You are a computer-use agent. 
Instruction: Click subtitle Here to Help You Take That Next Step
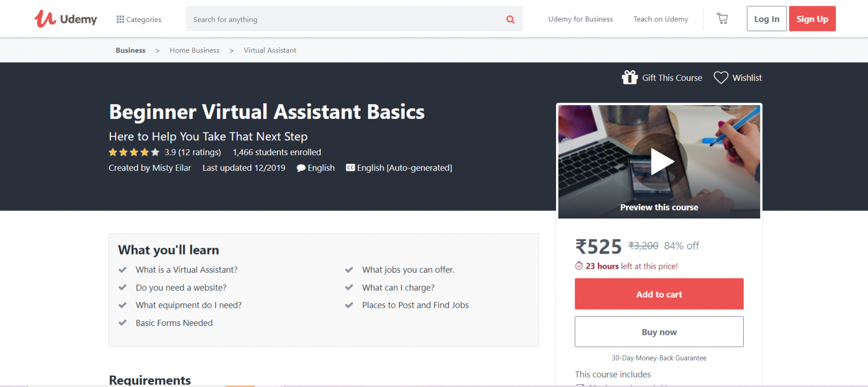pyautogui.click(x=208, y=136)
